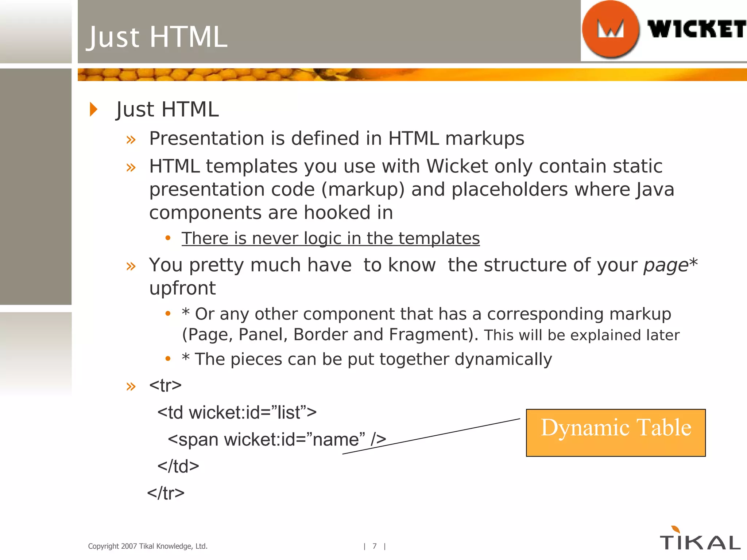This screenshot has height=560, width=747.
Task: Click the orange Wicket logo circle
Action: click(x=610, y=29)
